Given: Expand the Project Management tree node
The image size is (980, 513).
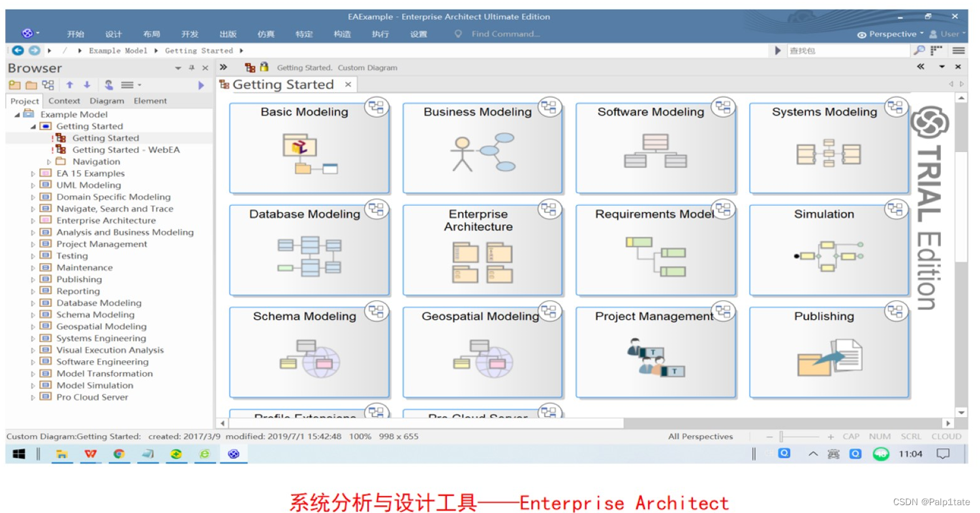Looking at the screenshot, I should coord(33,244).
